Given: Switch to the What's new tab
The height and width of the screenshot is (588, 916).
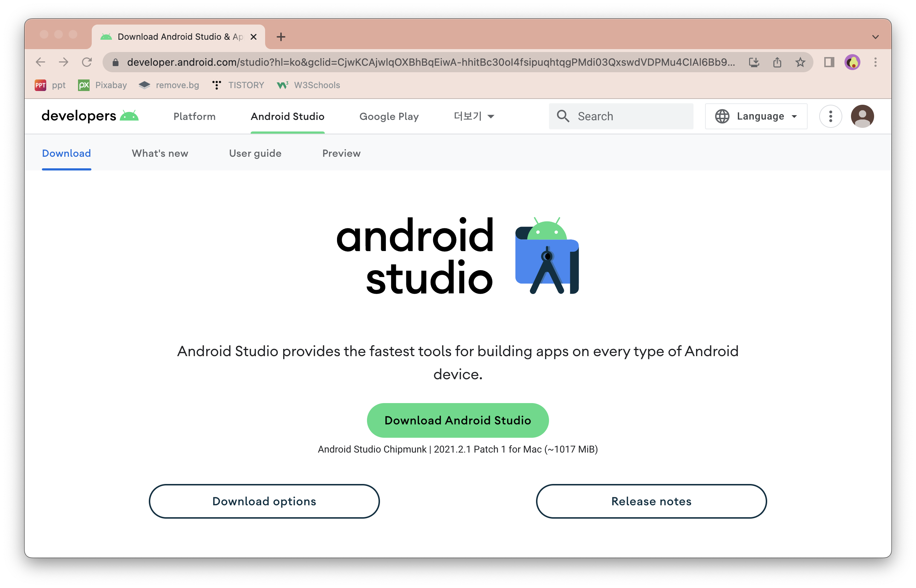Looking at the screenshot, I should (160, 154).
